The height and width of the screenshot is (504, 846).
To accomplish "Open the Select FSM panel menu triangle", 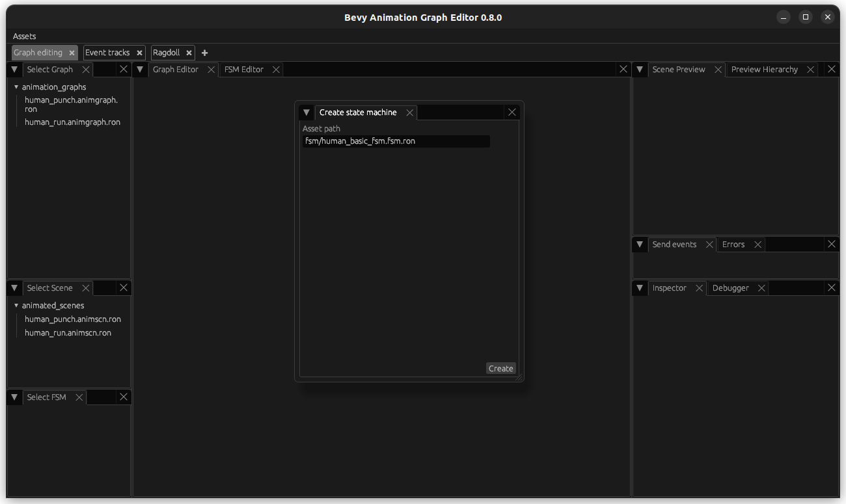I will 14,397.
